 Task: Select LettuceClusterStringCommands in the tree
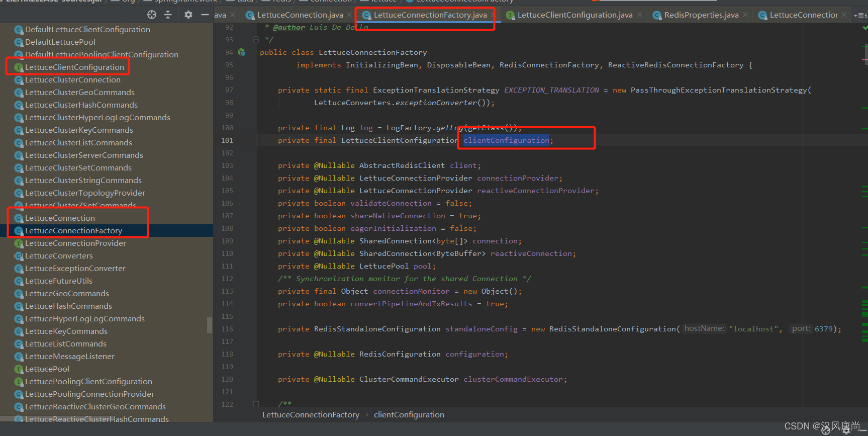[x=83, y=181]
